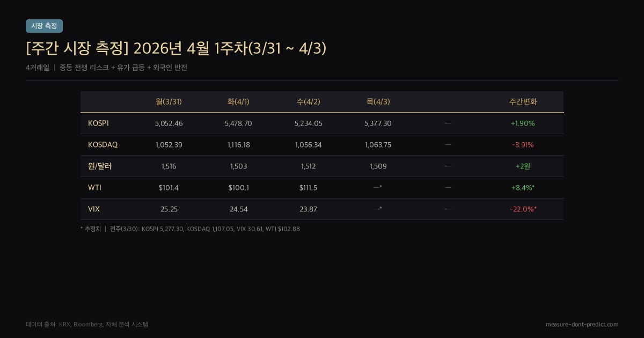Select the 목(4/3) column header
644x338 pixels.
[378, 101]
